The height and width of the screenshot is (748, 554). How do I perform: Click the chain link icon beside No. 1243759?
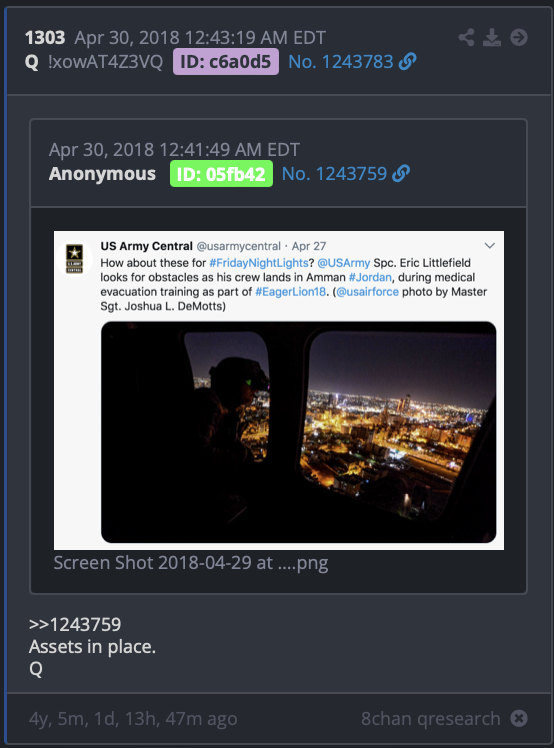tap(401, 174)
